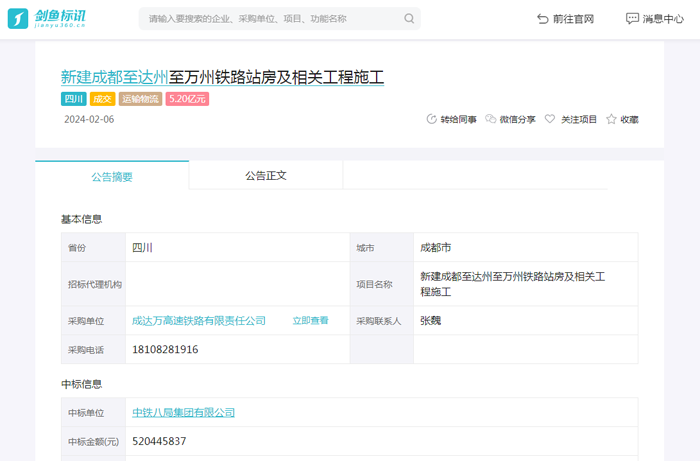Switch to the 公告正文 tab
The height and width of the screenshot is (461, 700).
tap(266, 175)
